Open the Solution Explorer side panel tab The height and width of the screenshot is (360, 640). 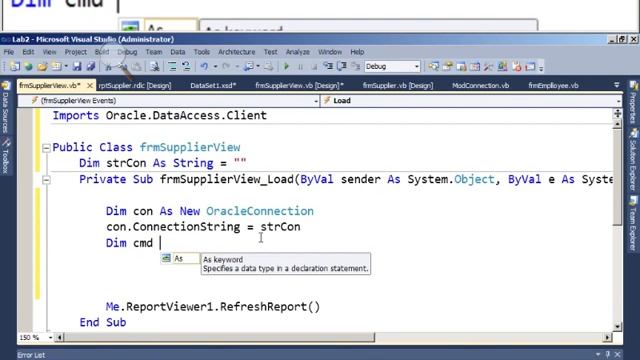point(633,159)
